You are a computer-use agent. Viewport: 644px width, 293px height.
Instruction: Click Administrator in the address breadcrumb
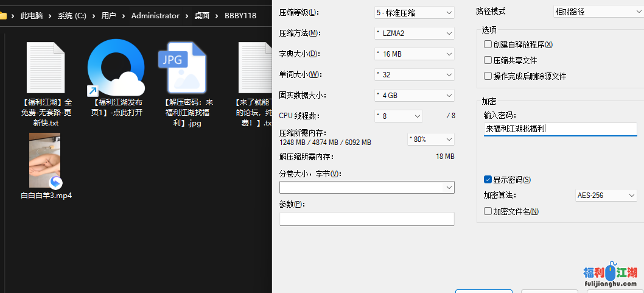point(155,16)
